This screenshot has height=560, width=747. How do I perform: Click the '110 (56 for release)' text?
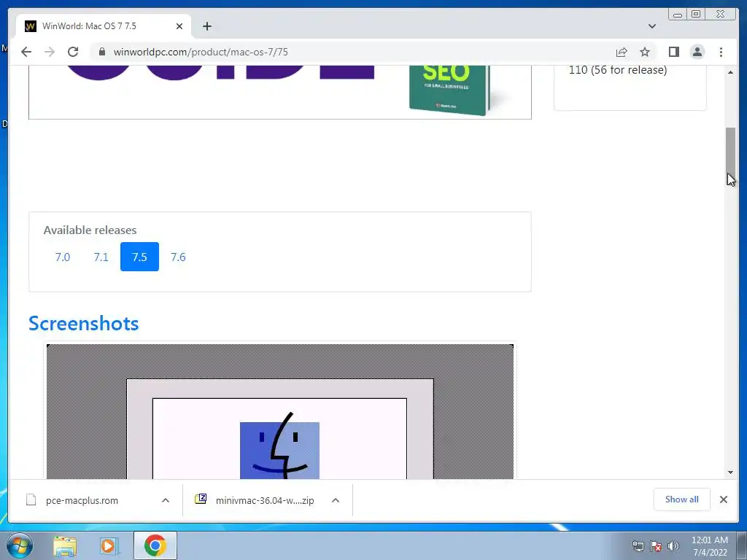617,70
